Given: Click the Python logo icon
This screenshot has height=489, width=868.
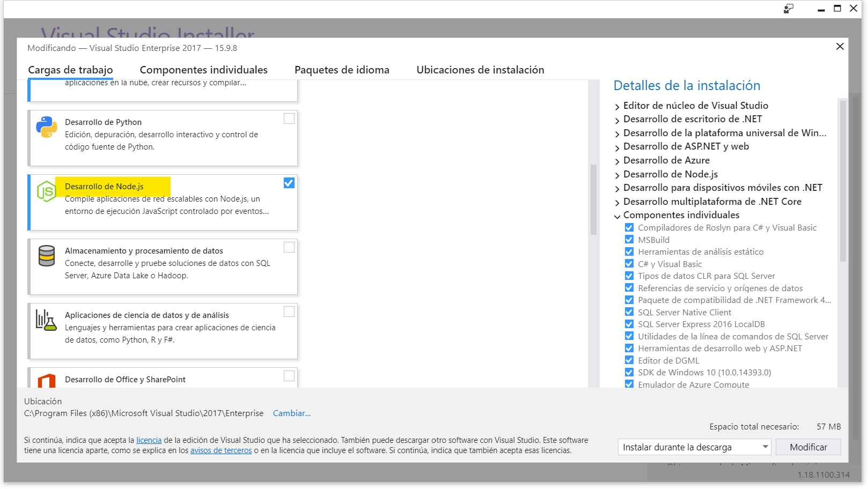Looking at the screenshot, I should (x=47, y=127).
